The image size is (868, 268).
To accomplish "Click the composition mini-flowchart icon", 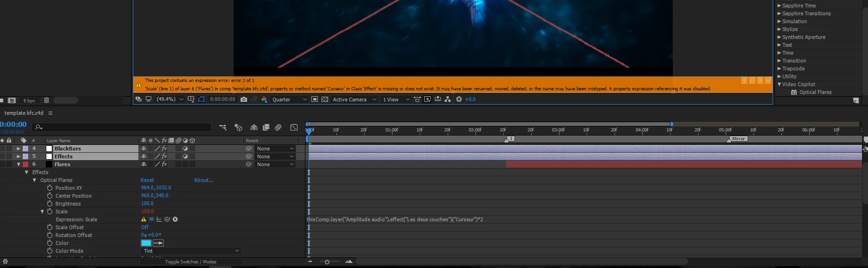I will pos(223,127).
